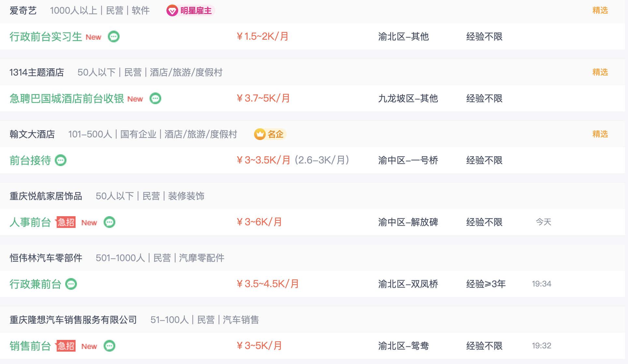Click the 急招 tag on 人事前台
628x364 pixels.
pyautogui.click(x=66, y=222)
